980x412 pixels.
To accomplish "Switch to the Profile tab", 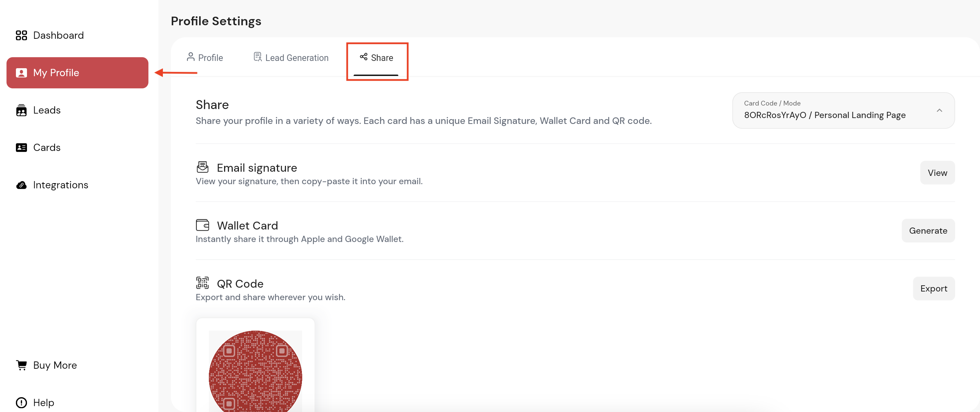I will tap(205, 57).
